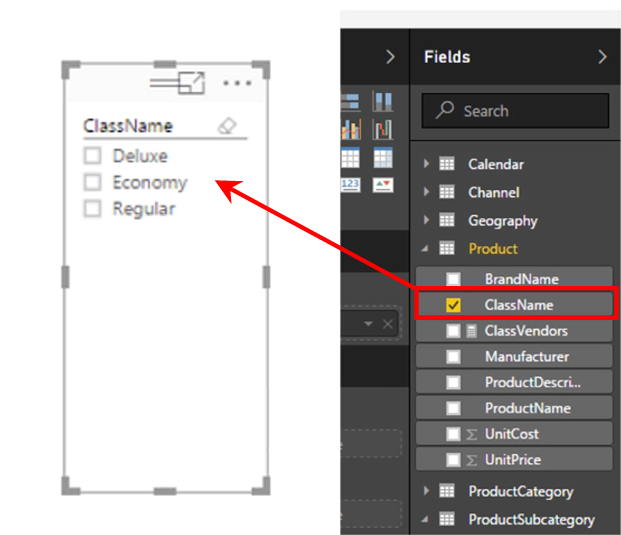Expand the Channel table
Image resolution: width=621 pixels, height=535 pixels.
[426, 192]
